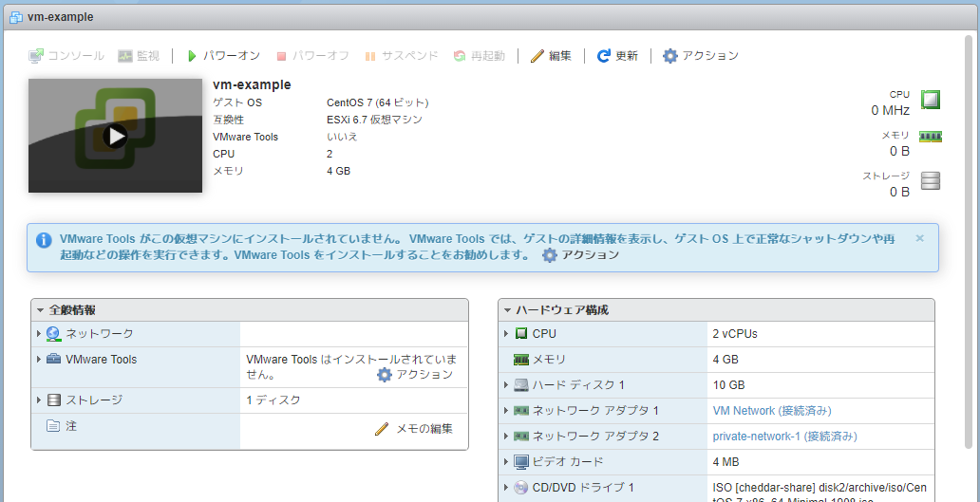This screenshot has height=502, width=980.
Task: Click the CD/DVD ドライブ 1 disc icon
Action: click(521, 487)
